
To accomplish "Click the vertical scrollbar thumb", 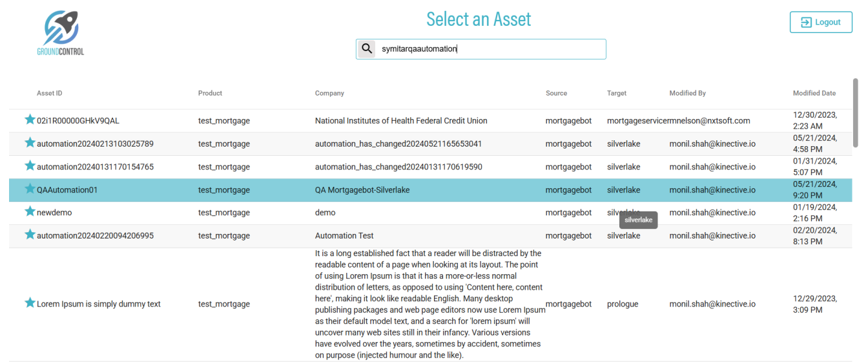I will click(856, 113).
